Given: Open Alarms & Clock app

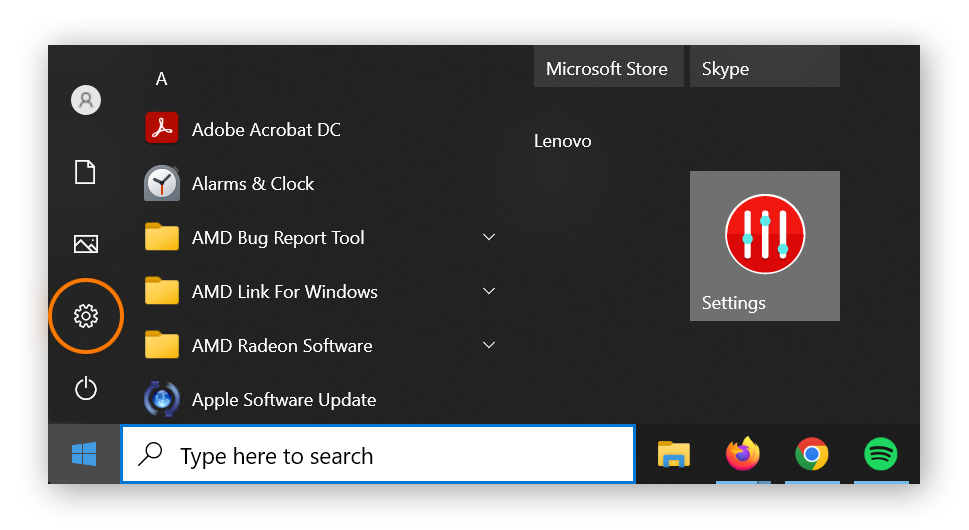Looking at the screenshot, I should pos(252,183).
